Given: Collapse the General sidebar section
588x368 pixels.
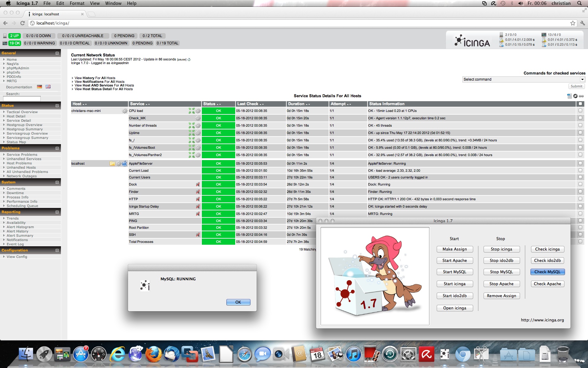Looking at the screenshot, I should 57,53.
